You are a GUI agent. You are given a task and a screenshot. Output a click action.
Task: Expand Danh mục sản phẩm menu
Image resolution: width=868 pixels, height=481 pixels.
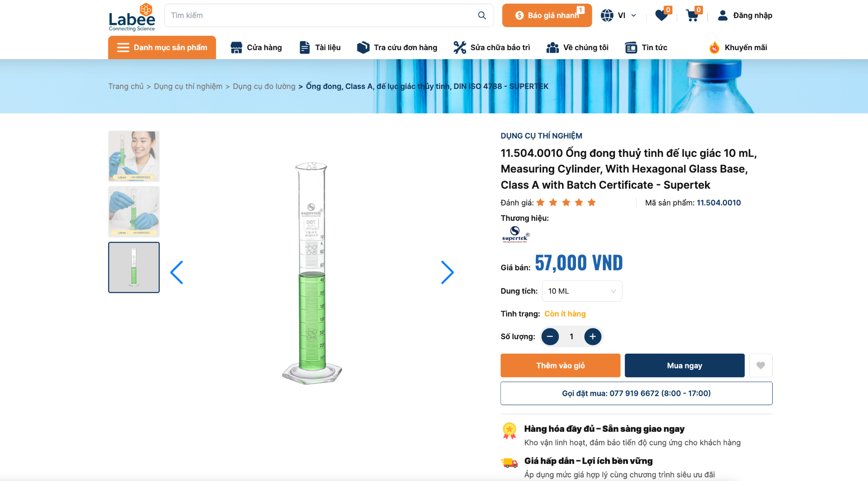[x=162, y=47]
